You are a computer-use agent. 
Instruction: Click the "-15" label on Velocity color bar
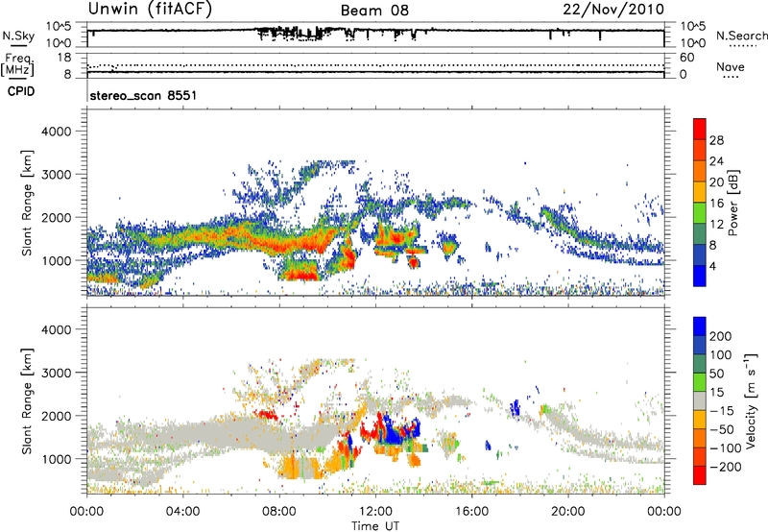722,411
